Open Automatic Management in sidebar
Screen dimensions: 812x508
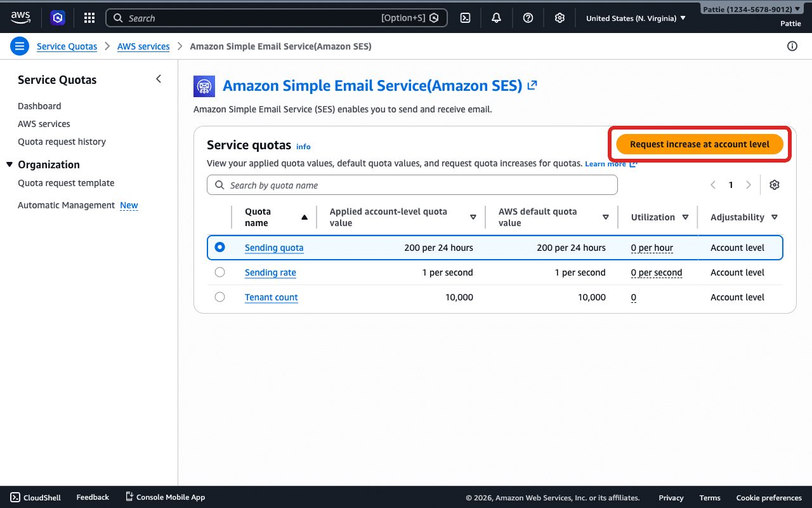[x=66, y=205]
